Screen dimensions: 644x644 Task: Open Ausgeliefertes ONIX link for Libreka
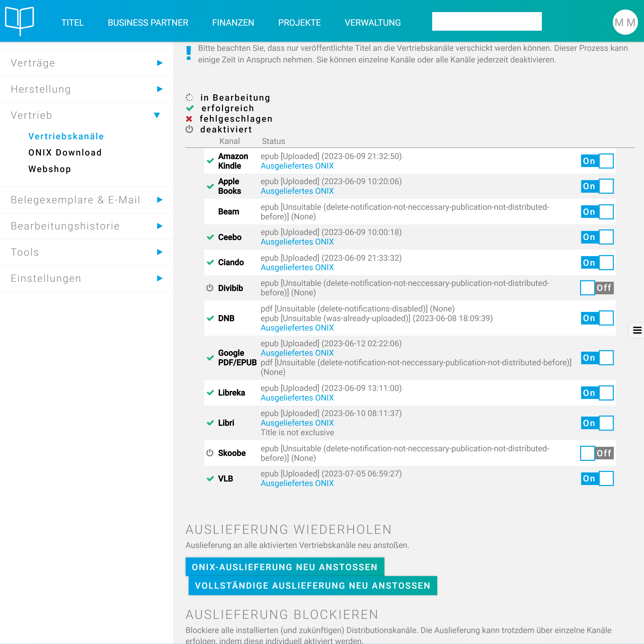tap(297, 398)
